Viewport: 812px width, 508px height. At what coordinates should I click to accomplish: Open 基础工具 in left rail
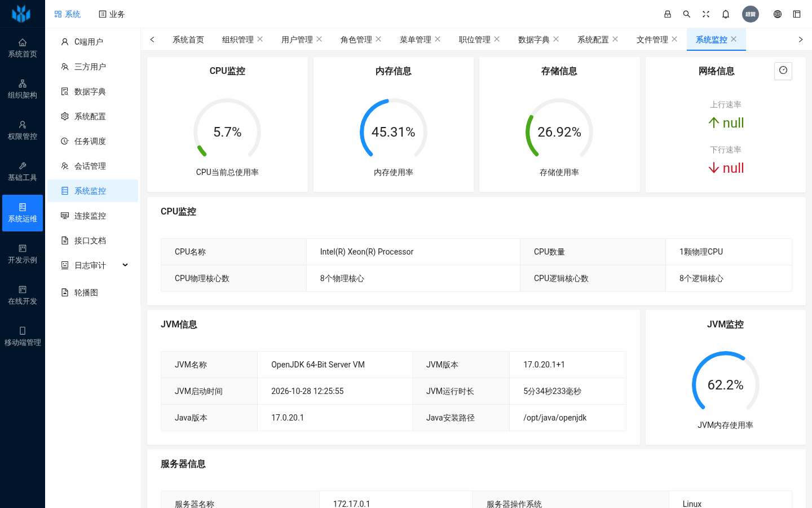[23, 172]
